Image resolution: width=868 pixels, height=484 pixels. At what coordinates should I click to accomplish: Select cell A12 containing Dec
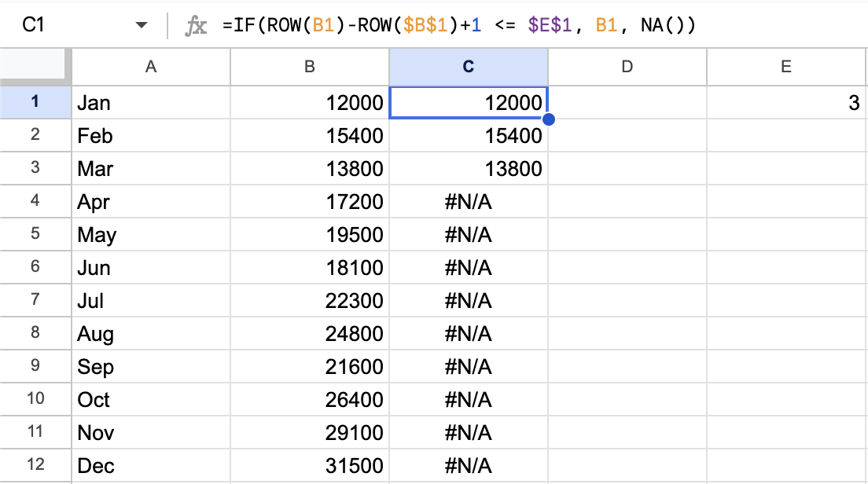(150, 466)
